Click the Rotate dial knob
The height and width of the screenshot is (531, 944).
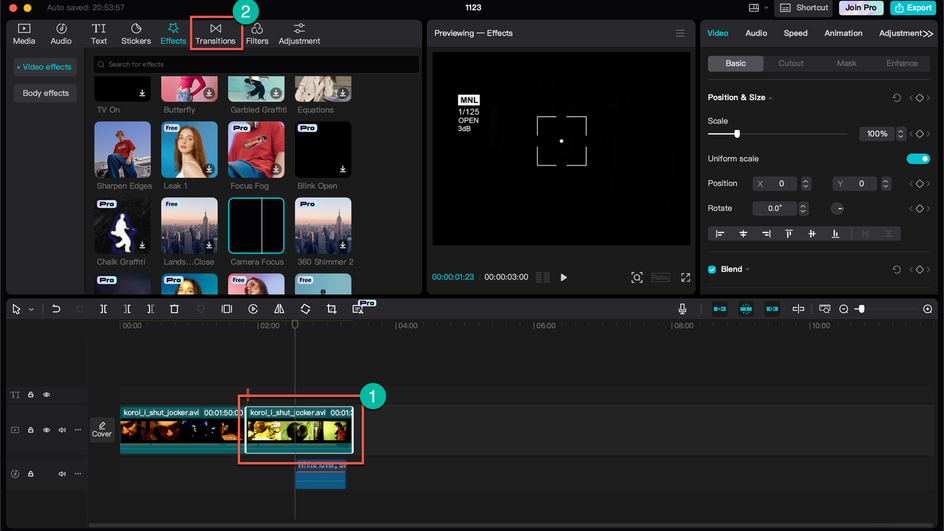[x=837, y=208]
